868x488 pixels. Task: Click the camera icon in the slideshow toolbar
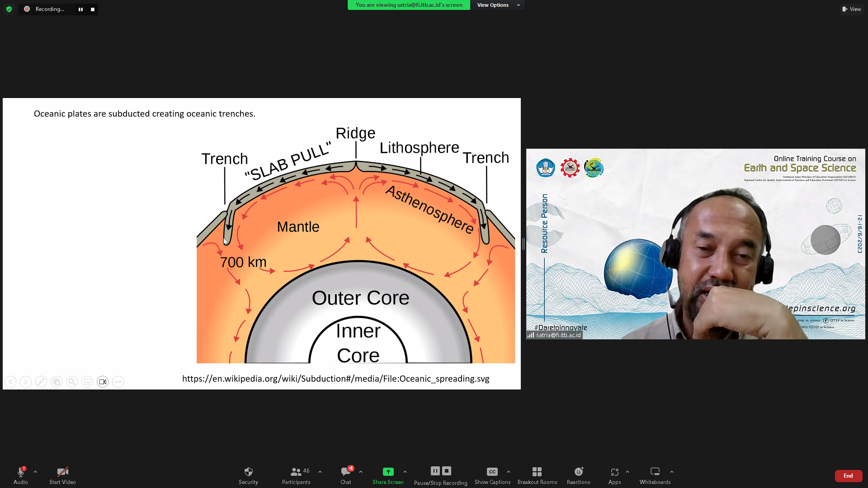pos(103,382)
